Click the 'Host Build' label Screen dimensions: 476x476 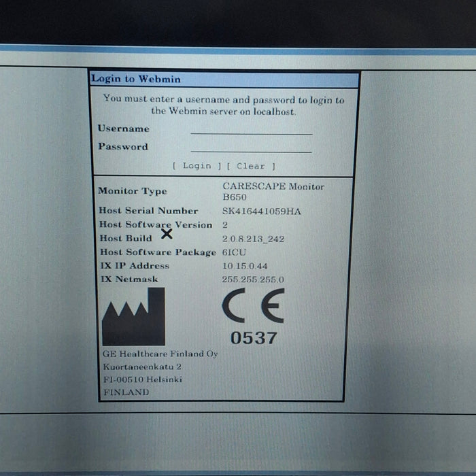126,238
